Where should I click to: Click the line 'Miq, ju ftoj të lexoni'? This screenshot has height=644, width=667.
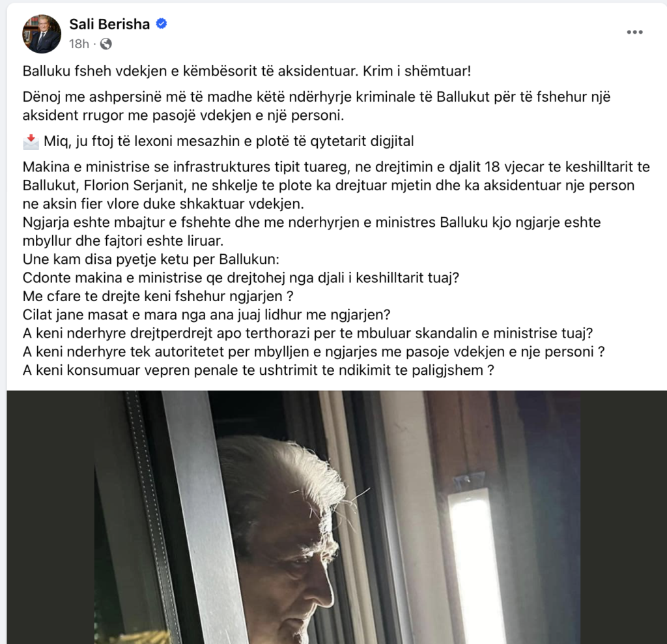coord(229,141)
